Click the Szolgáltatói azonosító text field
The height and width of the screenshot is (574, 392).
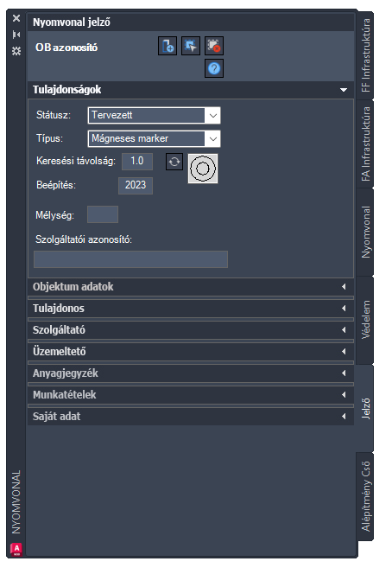click(131, 259)
